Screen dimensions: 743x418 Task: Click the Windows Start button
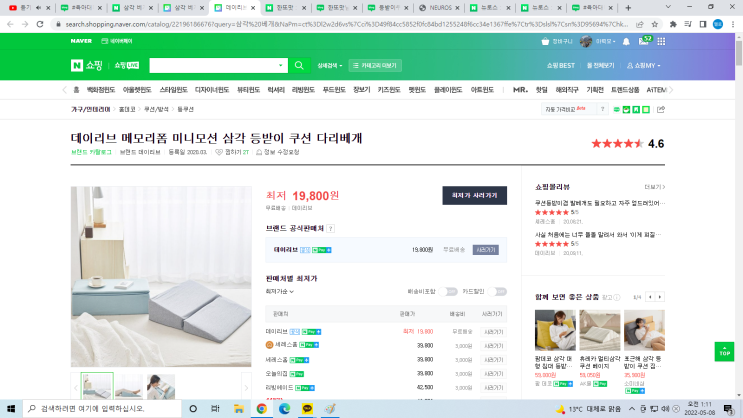[11, 409]
